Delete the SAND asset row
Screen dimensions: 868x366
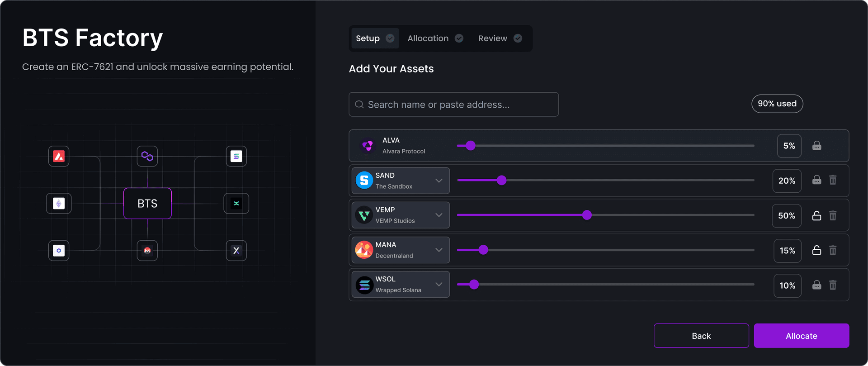click(x=833, y=180)
